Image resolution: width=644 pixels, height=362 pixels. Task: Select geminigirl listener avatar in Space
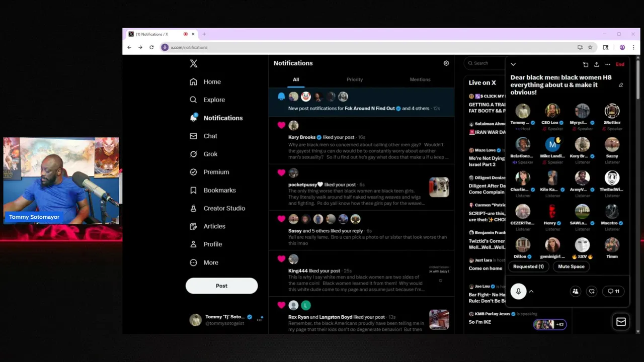[x=552, y=245]
